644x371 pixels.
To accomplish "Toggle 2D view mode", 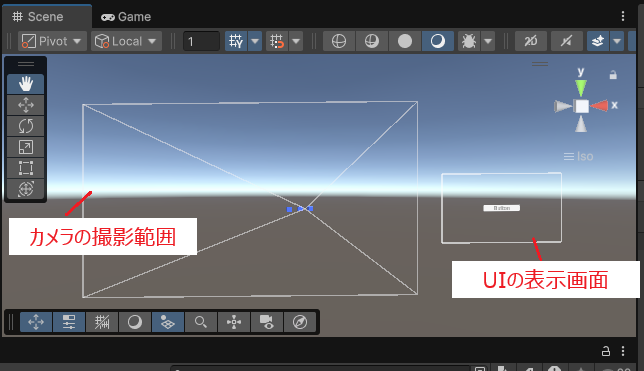I will (531, 41).
